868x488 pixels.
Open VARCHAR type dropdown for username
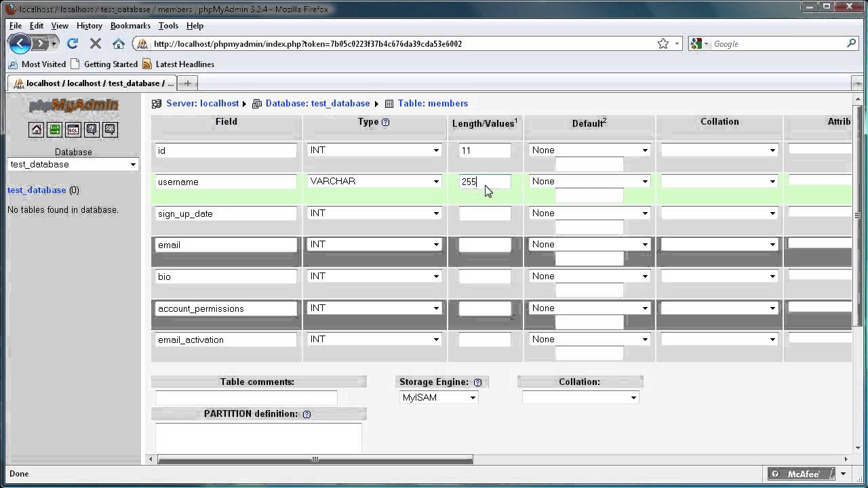[374, 182]
